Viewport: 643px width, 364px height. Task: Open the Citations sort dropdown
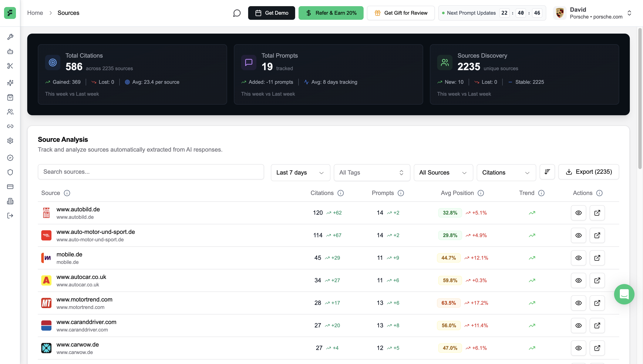click(x=506, y=172)
